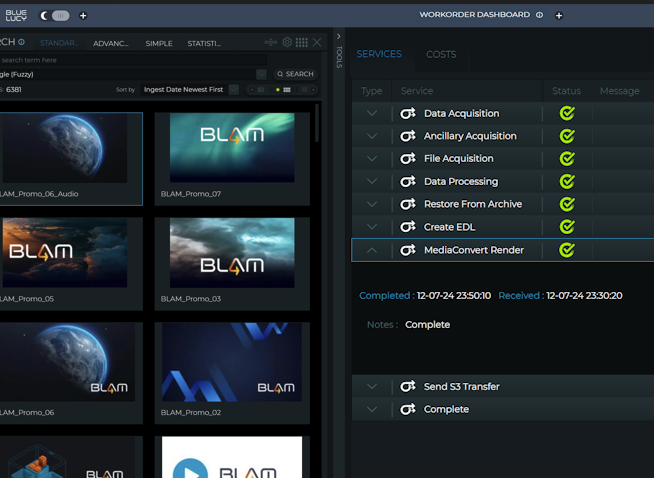This screenshot has height=478, width=654.
Task: Add a new panel left of Workorder Dashboard
Action: coord(83,16)
